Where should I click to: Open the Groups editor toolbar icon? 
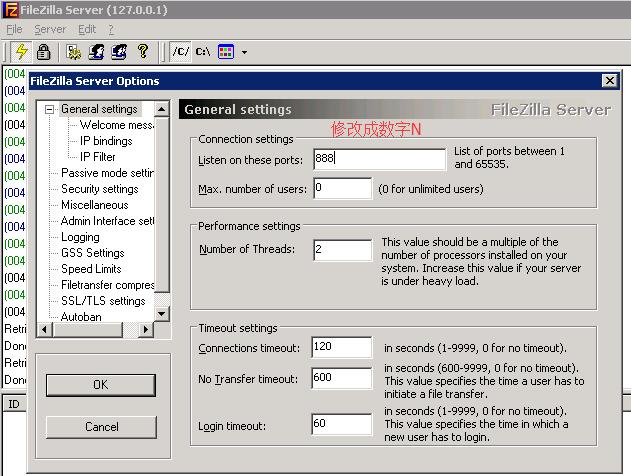coord(119,52)
